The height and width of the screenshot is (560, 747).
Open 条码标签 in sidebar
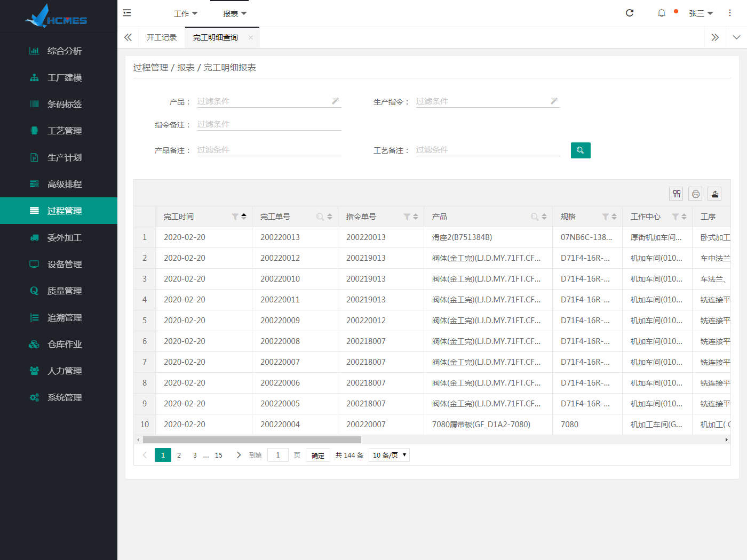click(x=59, y=104)
